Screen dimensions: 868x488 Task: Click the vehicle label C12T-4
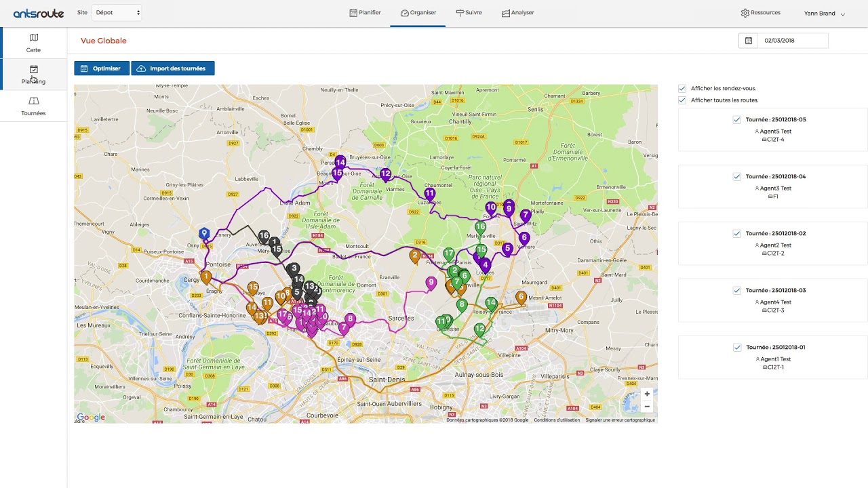(x=776, y=140)
